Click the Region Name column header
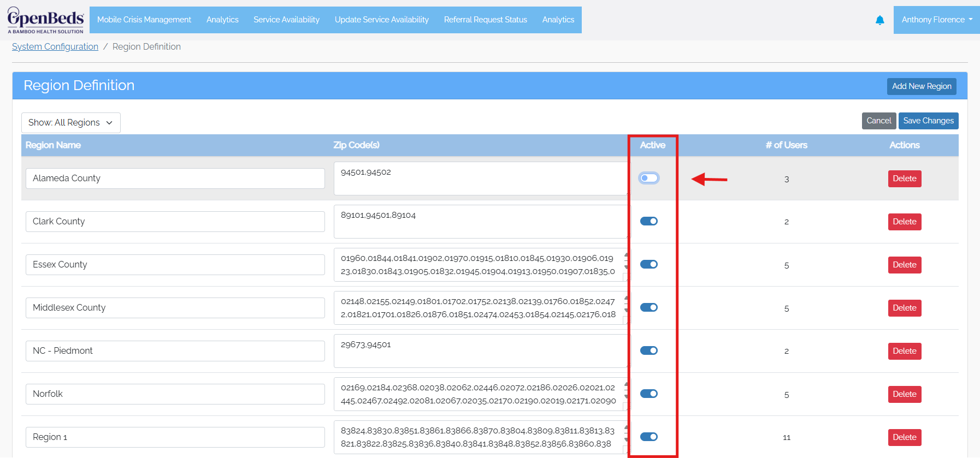The height and width of the screenshot is (458, 980). pos(53,145)
